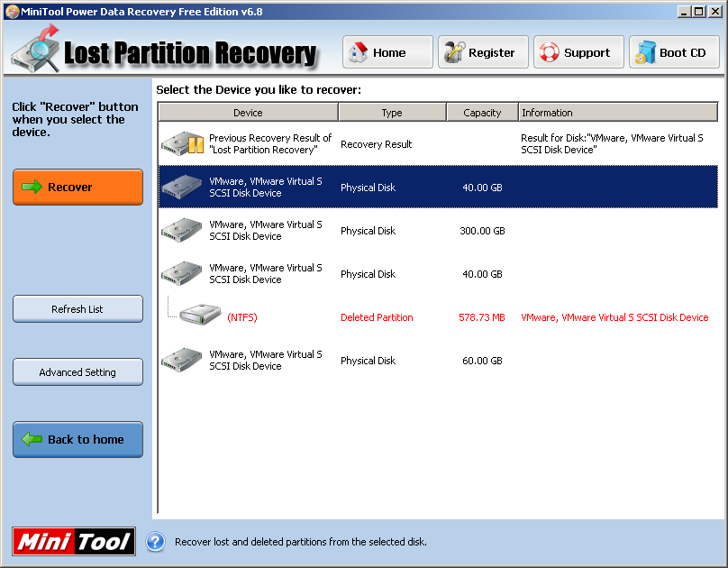The image size is (728, 568).
Task: Click the MiniTool logo
Action: [x=74, y=542]
